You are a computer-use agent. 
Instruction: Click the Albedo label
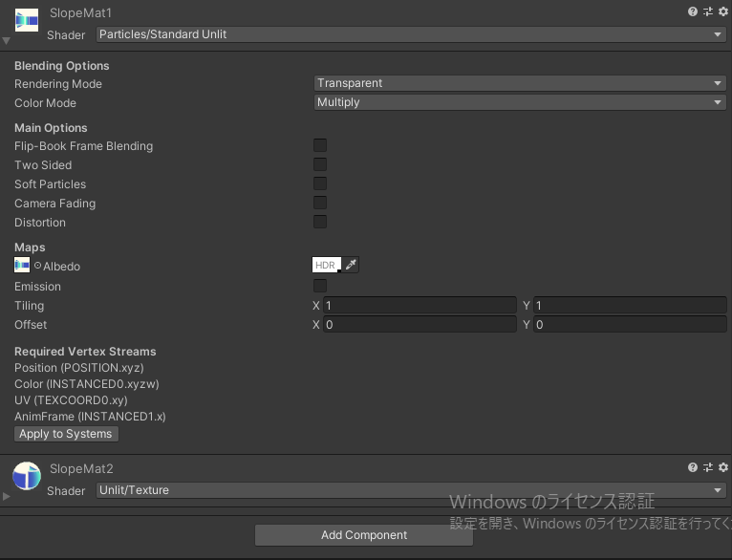tap(61, 267)
